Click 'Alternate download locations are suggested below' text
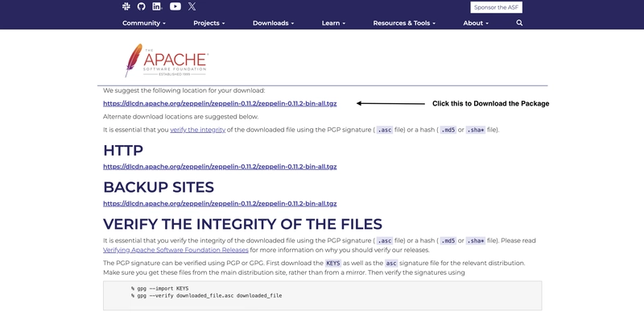The image size is (644, 316). (180, 116)
